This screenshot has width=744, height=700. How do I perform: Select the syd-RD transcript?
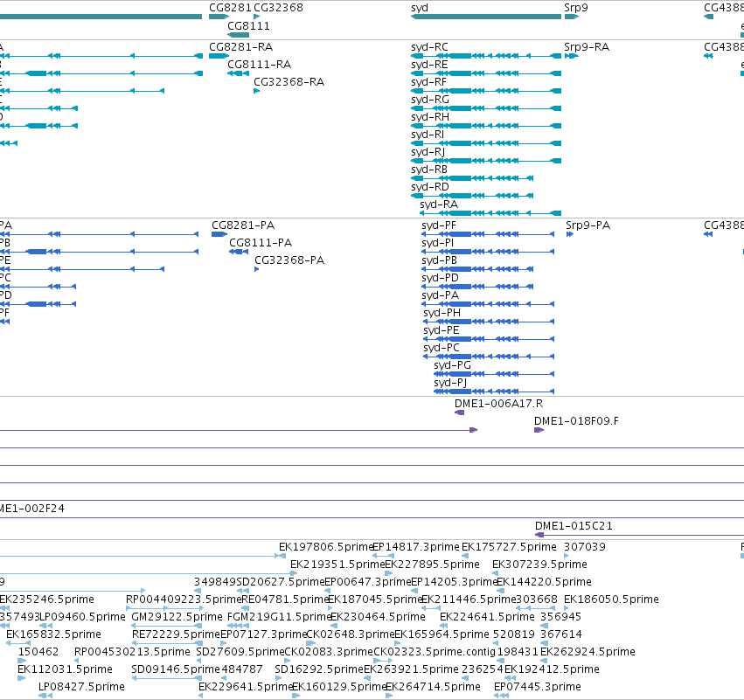(x=472, y=196)
